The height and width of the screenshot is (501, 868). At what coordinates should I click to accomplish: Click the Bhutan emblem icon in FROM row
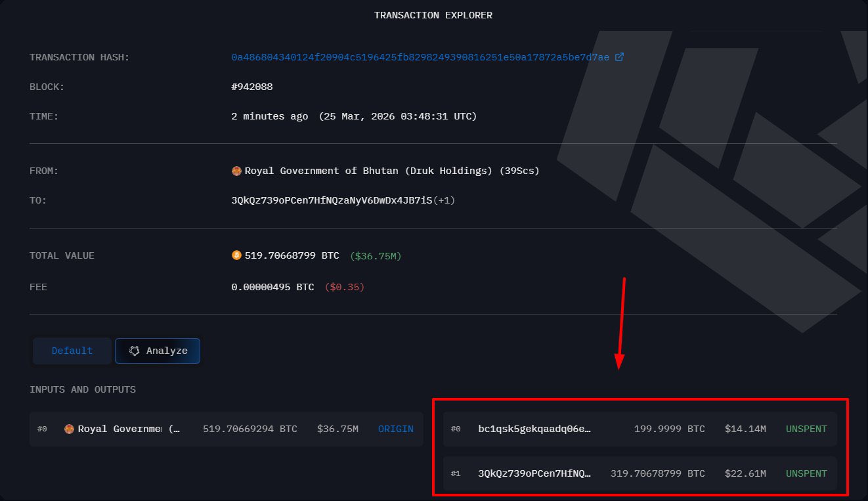(236, 171)
